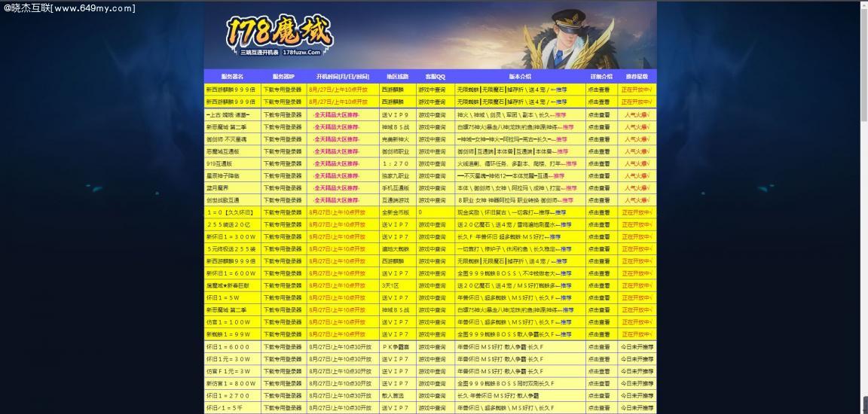Click the 推荐星级 column header
Image resolution: width=868 pixels, height=414 pixels.
[x=637, y=77]
